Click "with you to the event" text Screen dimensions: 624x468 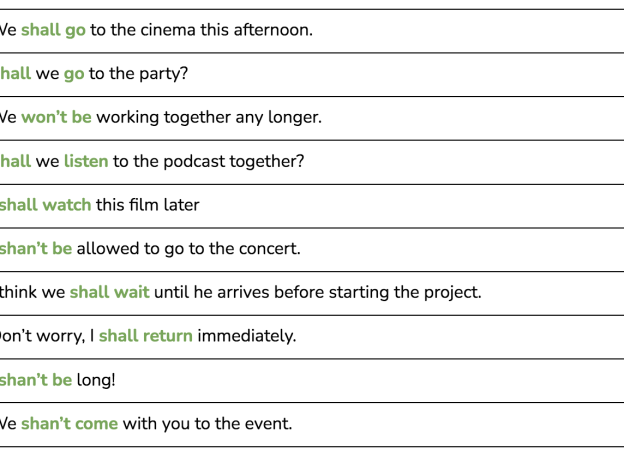click(x=207, y=424)
